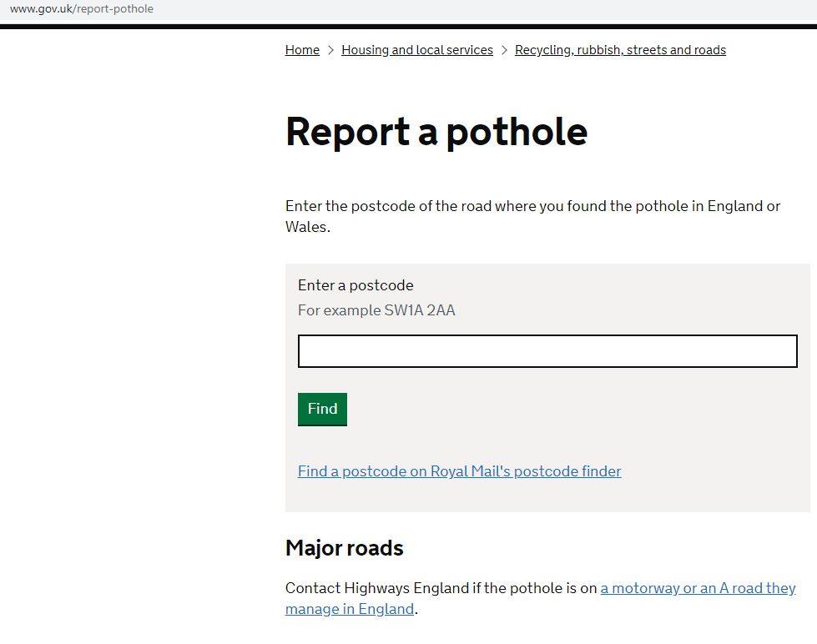Image resolution: width=817 pixels, height=644 pixels.
Task: Click the black bar beneath the address bar
Action: point(408,27)
